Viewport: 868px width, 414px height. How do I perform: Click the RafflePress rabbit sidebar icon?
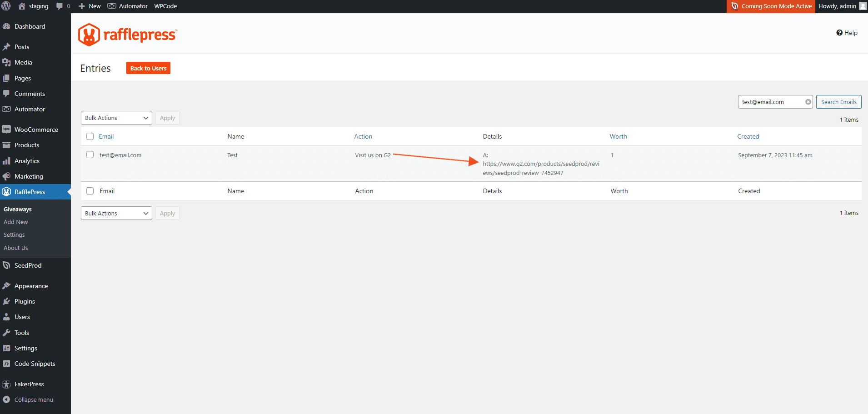coord(6,192)
